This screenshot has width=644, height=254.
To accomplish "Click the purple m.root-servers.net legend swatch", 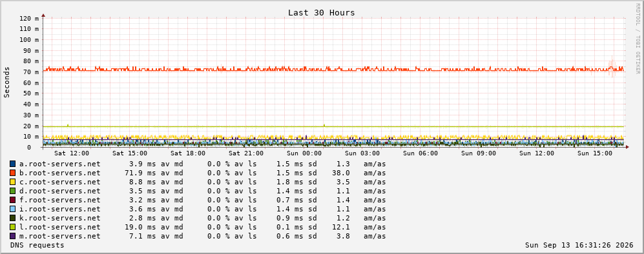I will pos(13,236).
